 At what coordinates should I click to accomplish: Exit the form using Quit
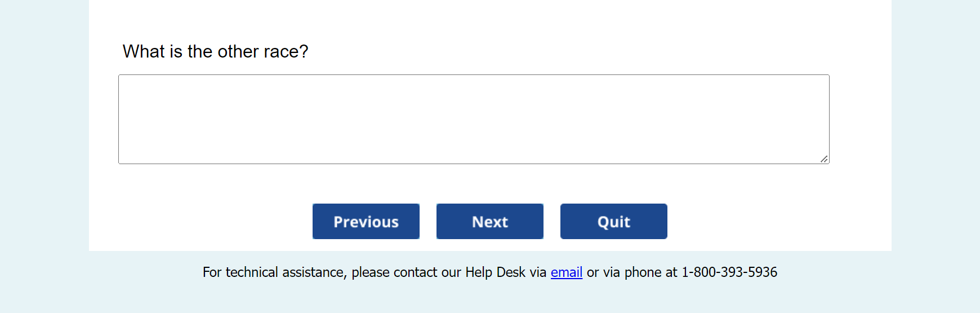click(x=613, y=222)
